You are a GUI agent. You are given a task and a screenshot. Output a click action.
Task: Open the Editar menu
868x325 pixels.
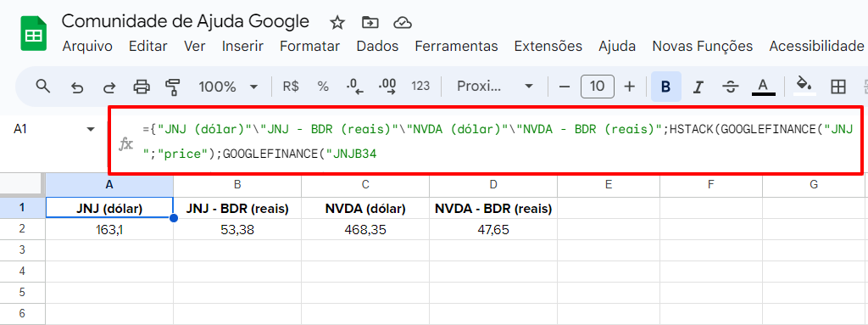[x=147, y=46]
